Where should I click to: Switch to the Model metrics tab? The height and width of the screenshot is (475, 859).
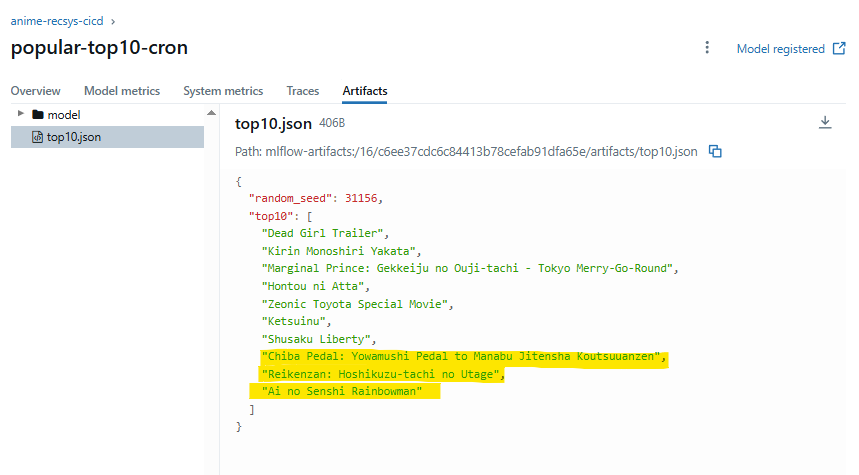click(x=122, y=91)
